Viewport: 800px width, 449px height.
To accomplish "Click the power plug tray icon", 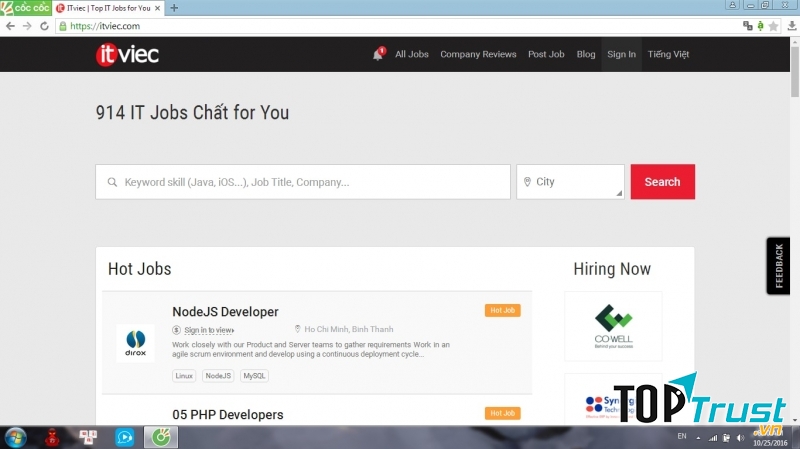I will (x=727, y=438).
